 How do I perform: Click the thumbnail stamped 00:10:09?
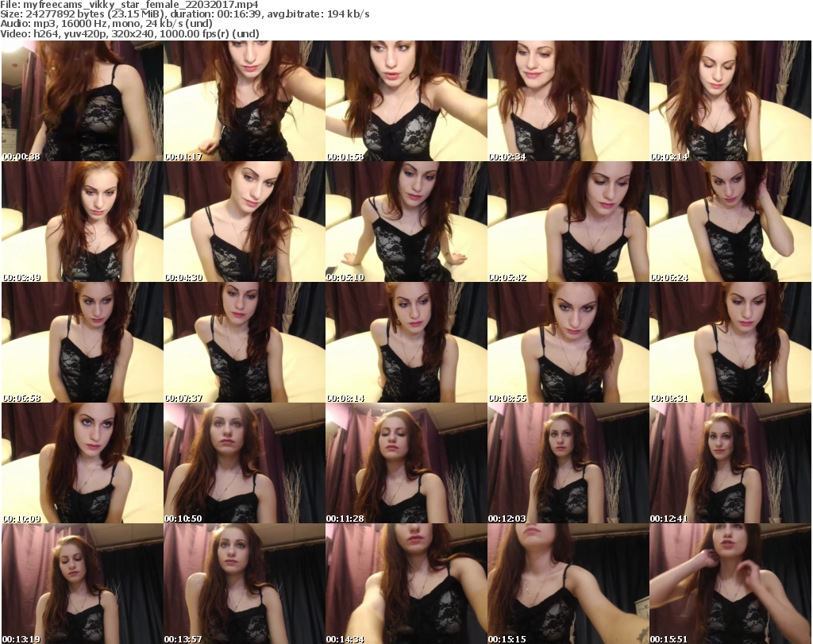point(83,463)
